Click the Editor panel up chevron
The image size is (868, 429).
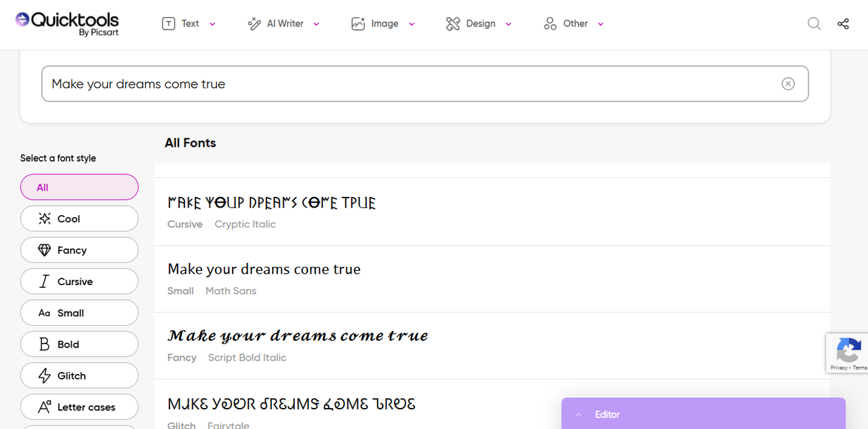578,414
